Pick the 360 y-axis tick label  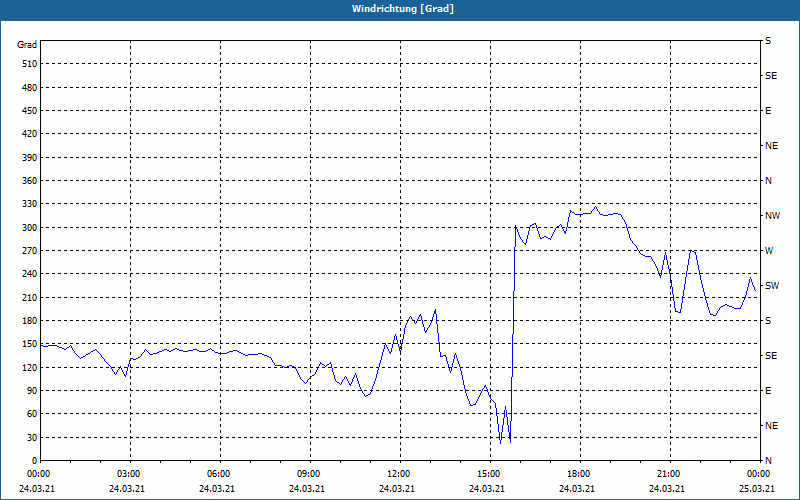30,181
